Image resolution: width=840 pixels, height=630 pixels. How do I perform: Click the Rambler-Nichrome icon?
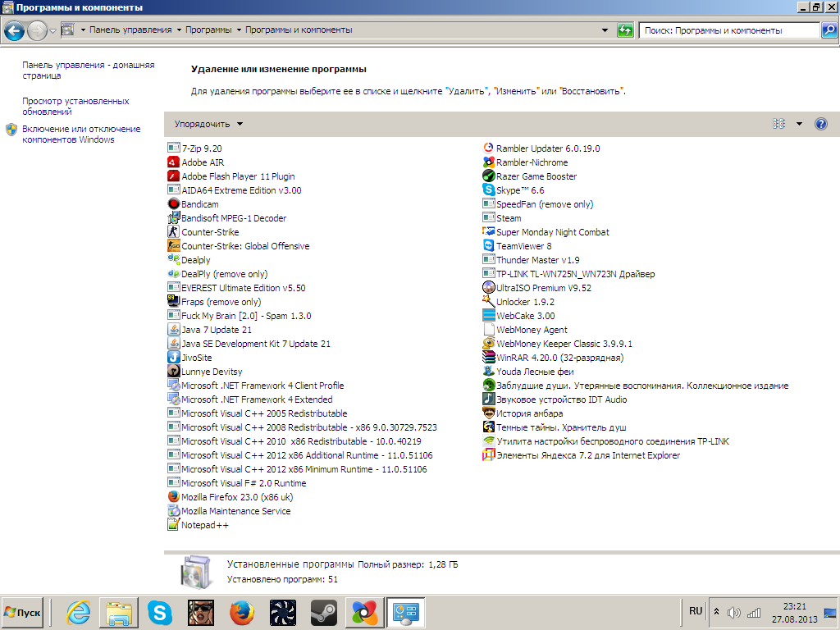(488, 162)
